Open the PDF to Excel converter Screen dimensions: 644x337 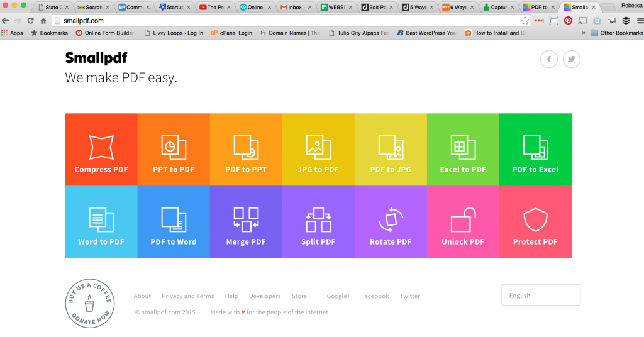pos(536,150)
